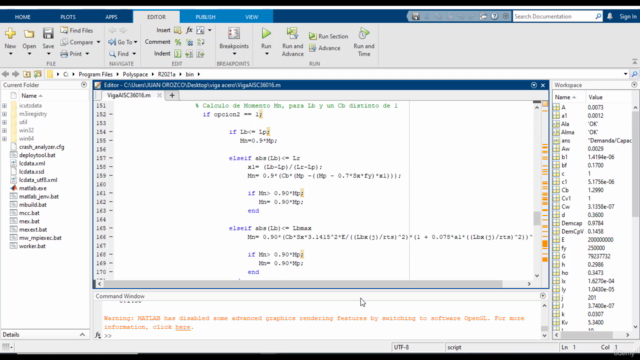640x360 pixels.
Task: Switch to the APPS tab
Action: point(111,17)
